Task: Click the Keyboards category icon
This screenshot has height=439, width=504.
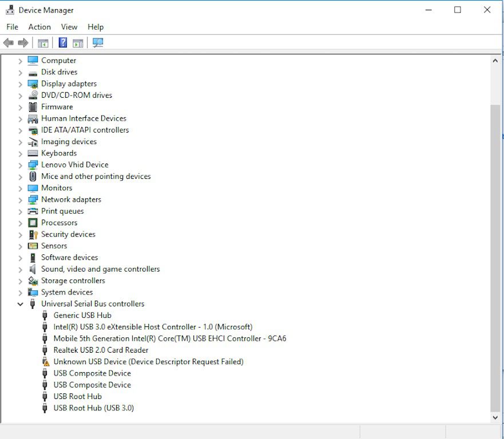Action: coord(33,153)
